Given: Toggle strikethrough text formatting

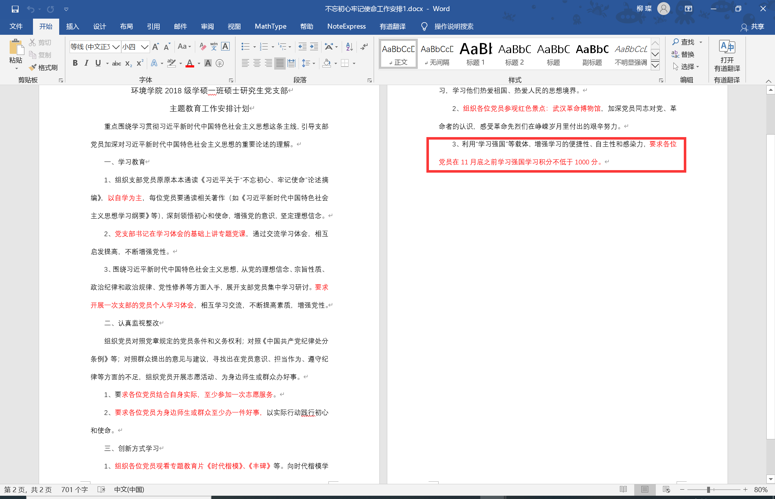Looking at the screenshot, I should click(x=116, y=63).
